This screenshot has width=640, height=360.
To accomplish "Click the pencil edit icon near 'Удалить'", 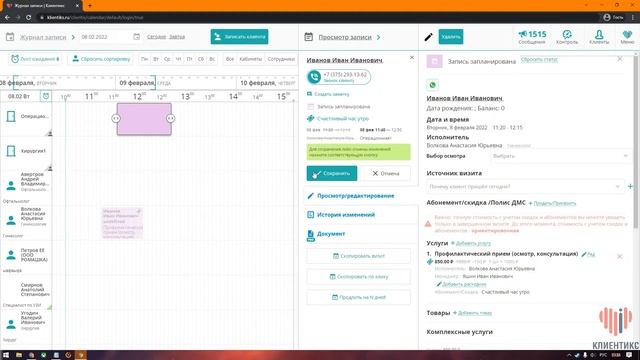I will 428,37.
